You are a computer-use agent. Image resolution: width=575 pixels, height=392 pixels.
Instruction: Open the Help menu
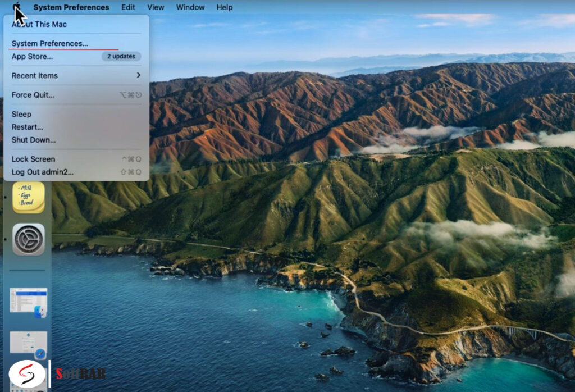pyautogui.click(x=225, y=7)
